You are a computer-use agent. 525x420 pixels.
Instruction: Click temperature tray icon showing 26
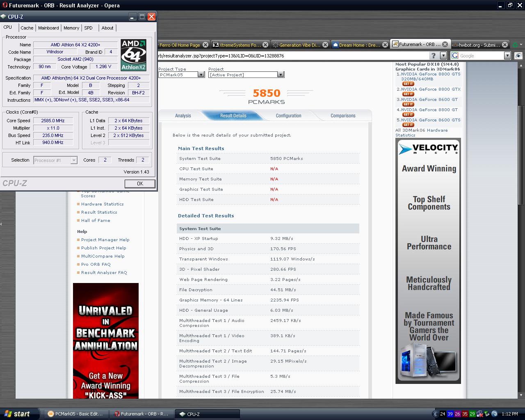[457, 414]
